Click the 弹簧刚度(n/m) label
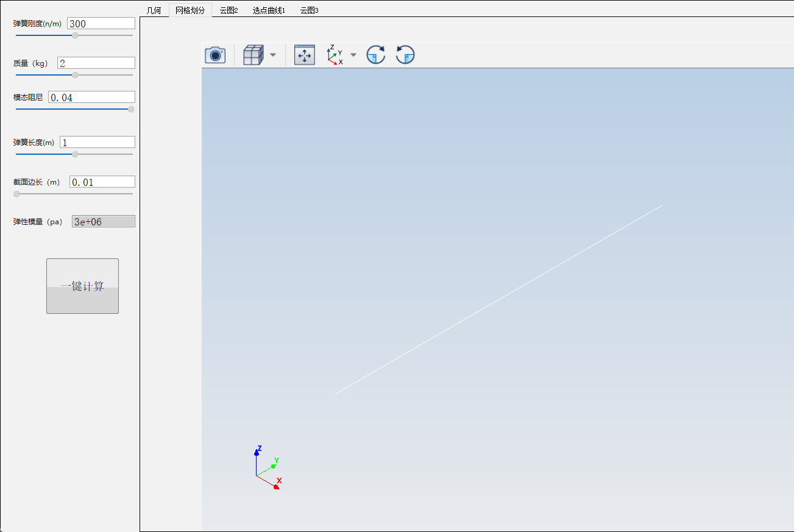This screenshot has height=532, width=794. pyautogui.click(x=38, y=24)
